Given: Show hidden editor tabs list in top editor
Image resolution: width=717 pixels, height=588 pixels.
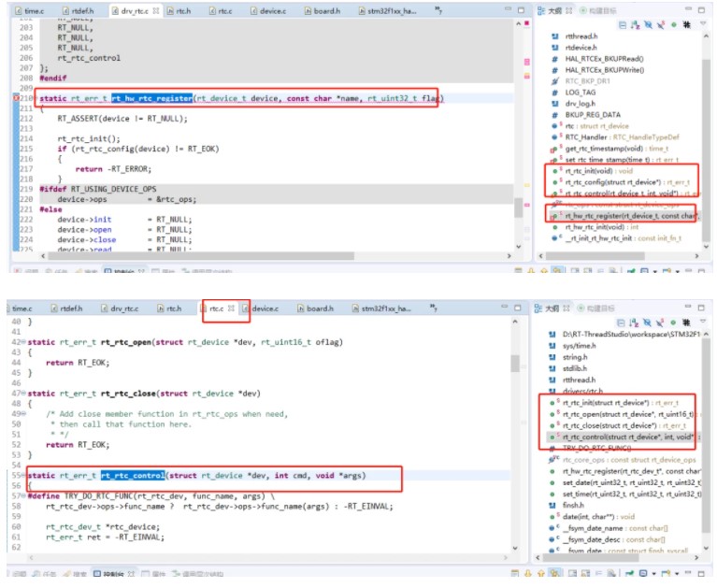Looking at the screenshot, I should pos(438,10).
